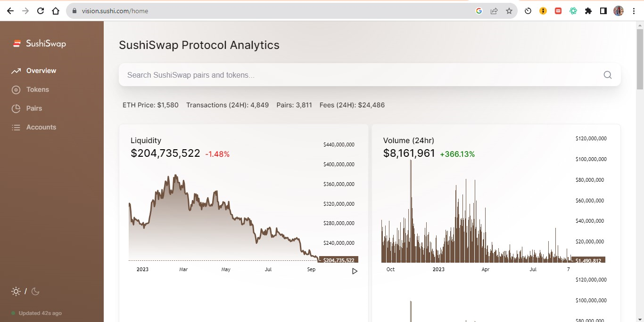644x322 pixels.
Task: Click the $60,000,000 axis label
Action: coord(590,201)
